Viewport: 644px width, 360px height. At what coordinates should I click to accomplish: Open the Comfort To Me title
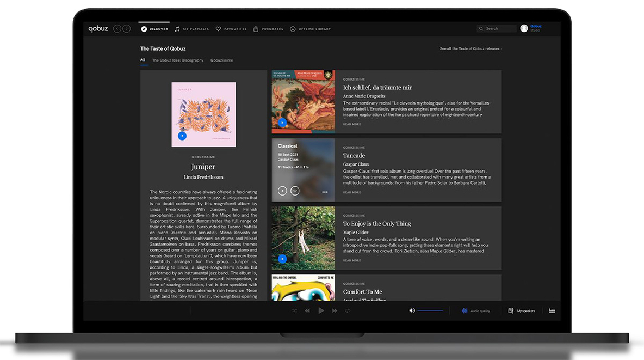pos(363,292)
